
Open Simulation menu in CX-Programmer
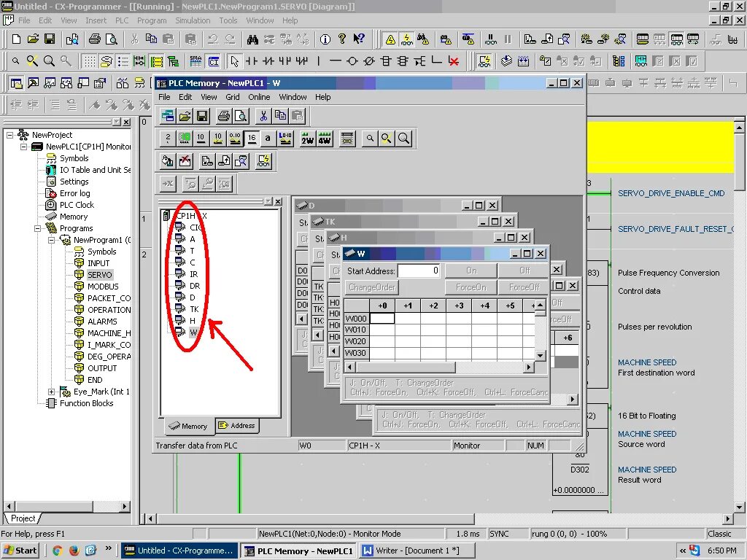(x=193, y=20)
